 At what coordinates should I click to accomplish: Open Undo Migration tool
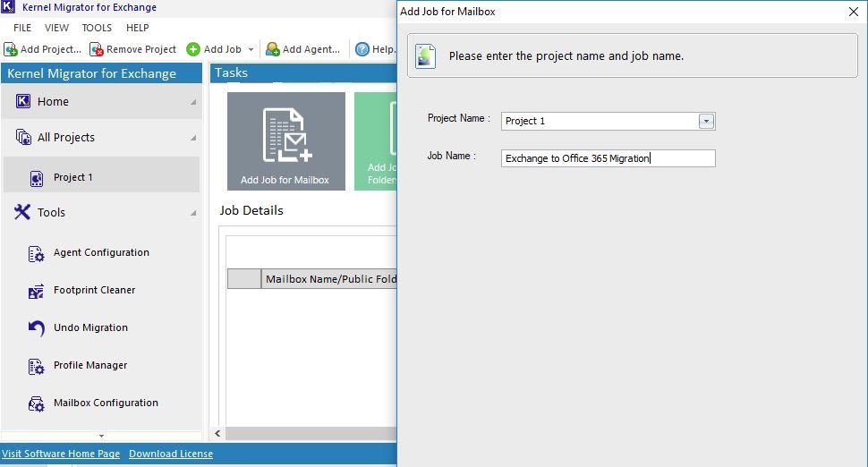[90, 327]
